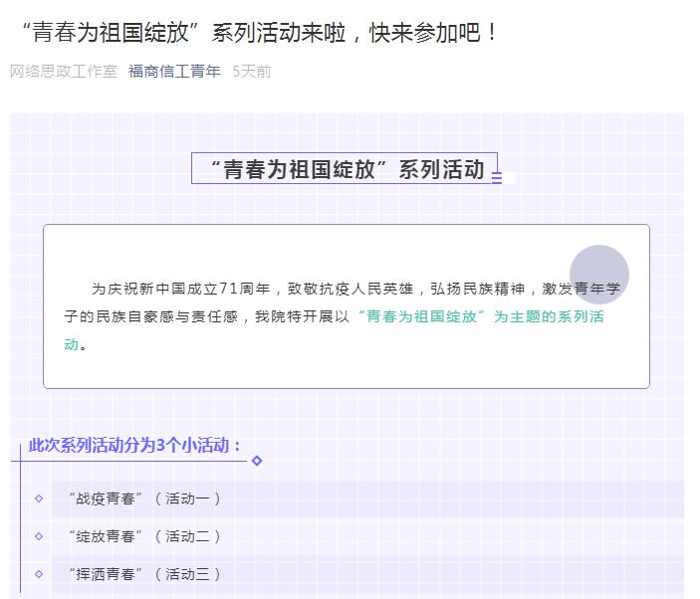Image resolution: width=700 pixels, height=599 pixels.
Task: Click the “5天前” publish time
Action: (x=251, y=72)
